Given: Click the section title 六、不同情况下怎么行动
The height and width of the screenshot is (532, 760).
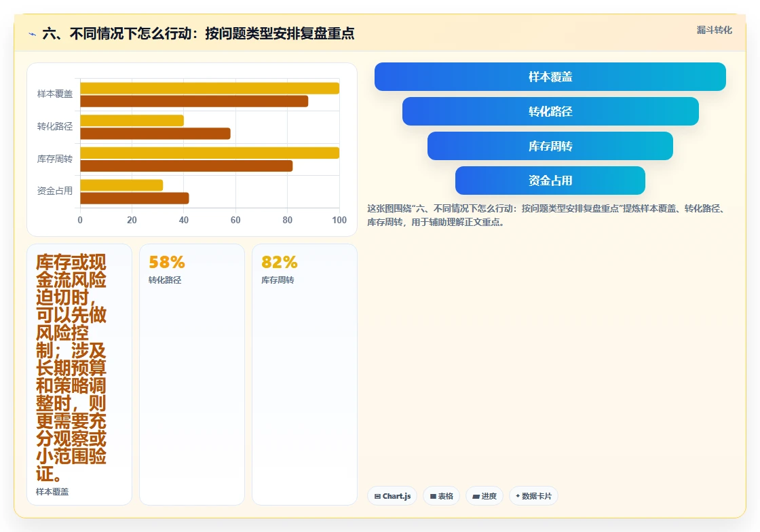Looking at the screenshot, I should (198, 33).
